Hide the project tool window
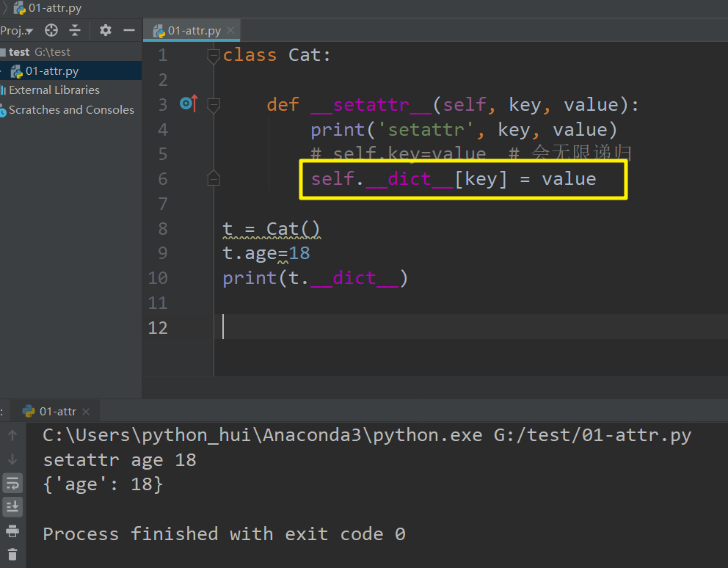Image resolution: width=728 pixels, height=568 pixels. pos(129,31)
